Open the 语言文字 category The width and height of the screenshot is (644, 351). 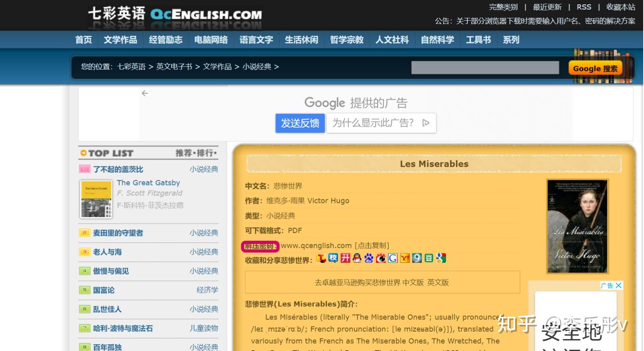(256, 40)
